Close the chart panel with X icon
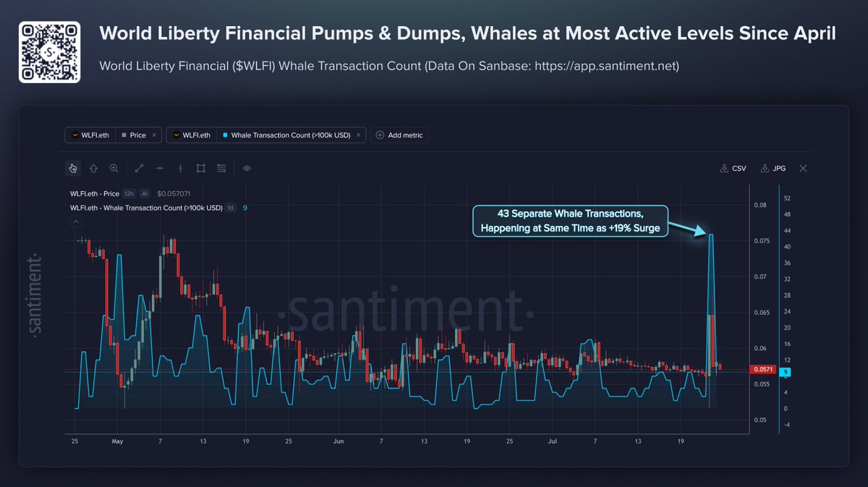 click(804, 168)
